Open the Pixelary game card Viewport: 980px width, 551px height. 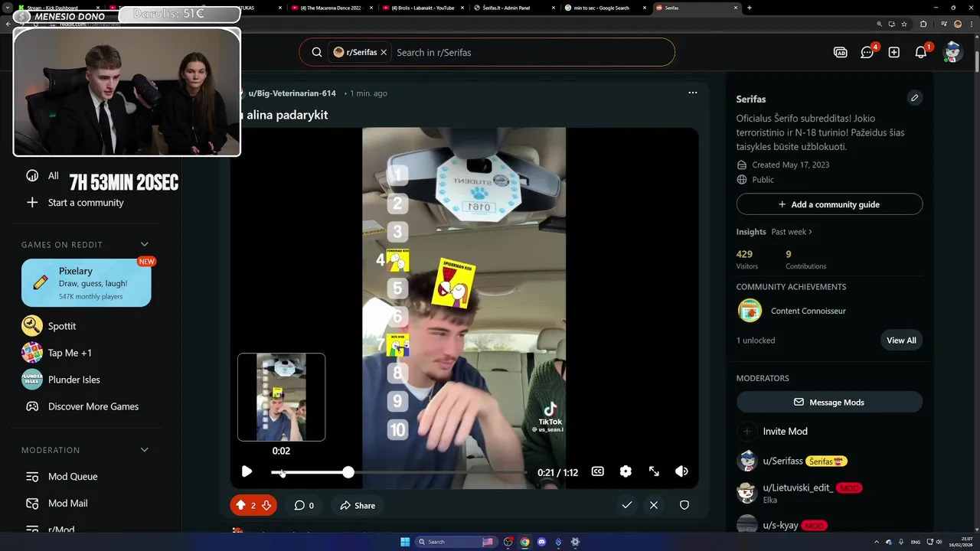[x=86, y=282]
